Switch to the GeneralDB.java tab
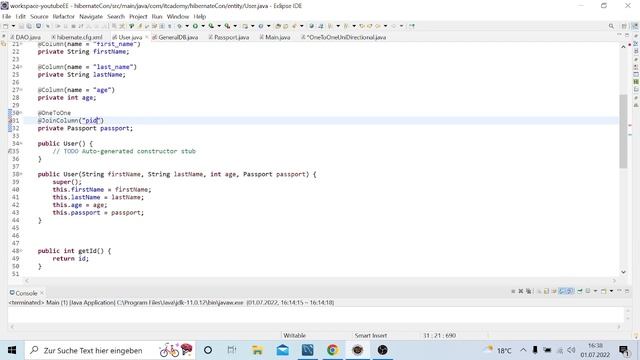The height and width of the screenshot is (360, 640). click(176, 37)
